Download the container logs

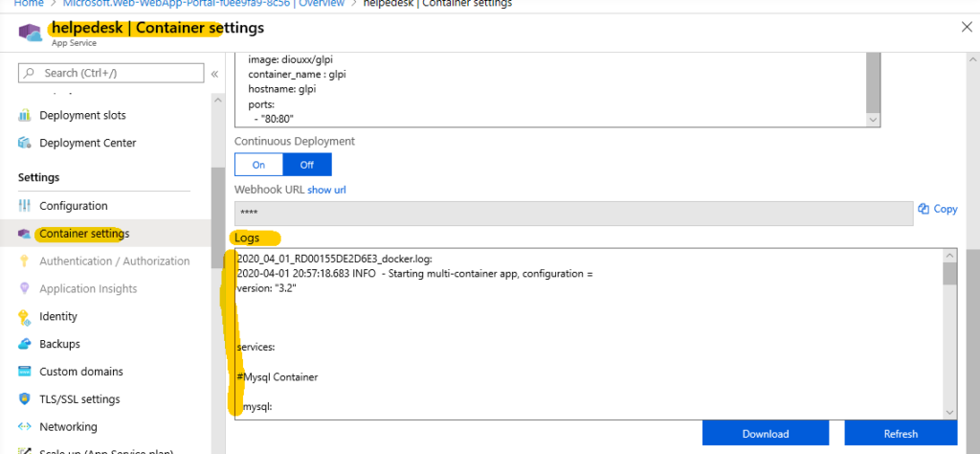tap(766, 434)
